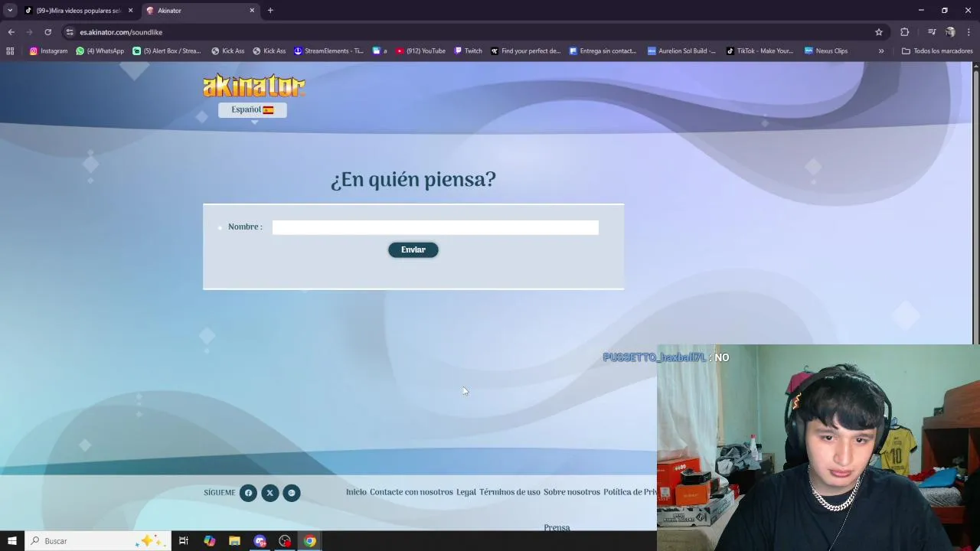This screenshot has width=980, height=551.
Task: Open Contacte con nosotros link
Action: click(411, 492)
